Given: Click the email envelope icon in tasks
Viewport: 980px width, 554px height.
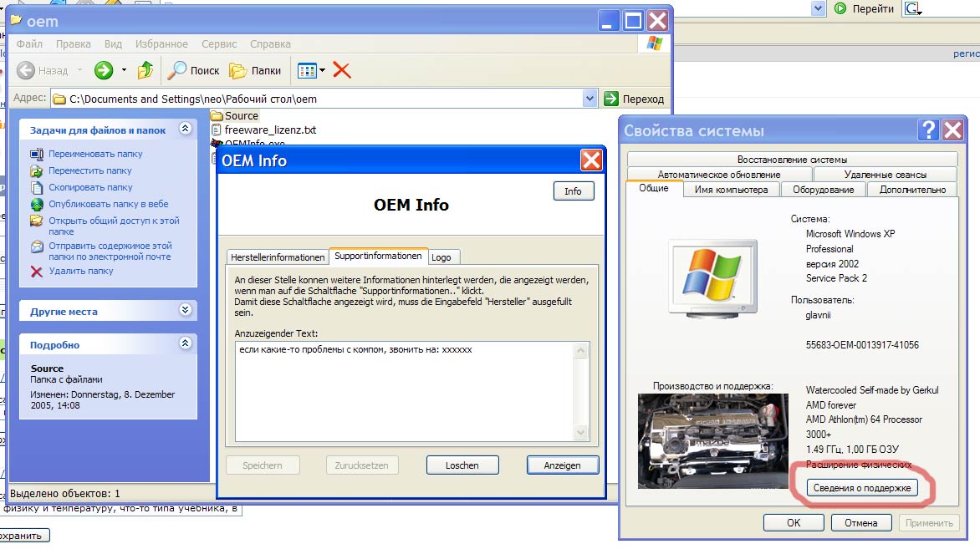Looking at the screenshot, I should (x=37, y=247).
